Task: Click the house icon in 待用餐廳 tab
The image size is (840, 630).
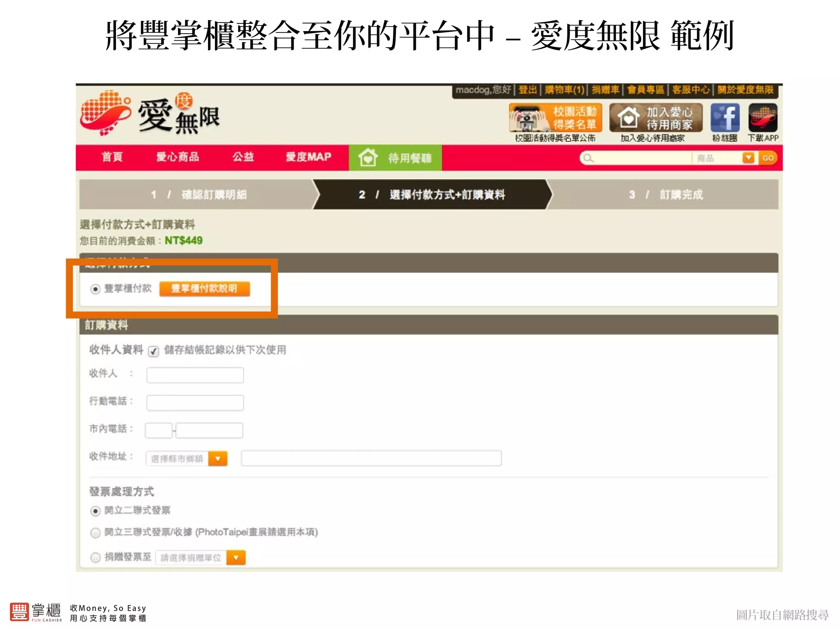Action: click(x=367, y=157)
